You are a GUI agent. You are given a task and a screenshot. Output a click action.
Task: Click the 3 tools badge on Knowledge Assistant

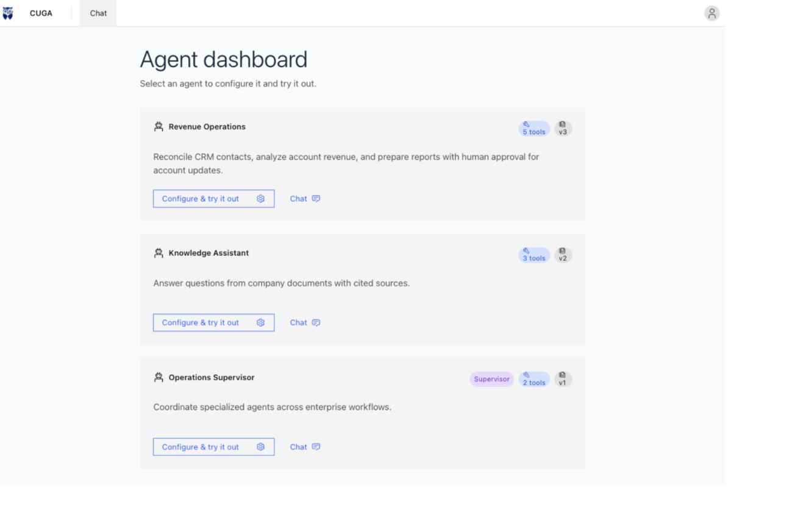point(534,255)
